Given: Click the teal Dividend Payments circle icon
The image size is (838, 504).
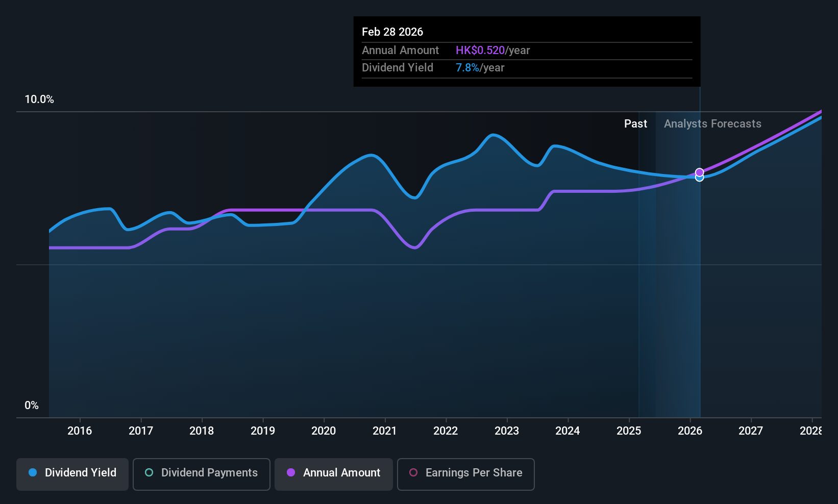Looking at the screenshot, I should click(x=149, y=472).
